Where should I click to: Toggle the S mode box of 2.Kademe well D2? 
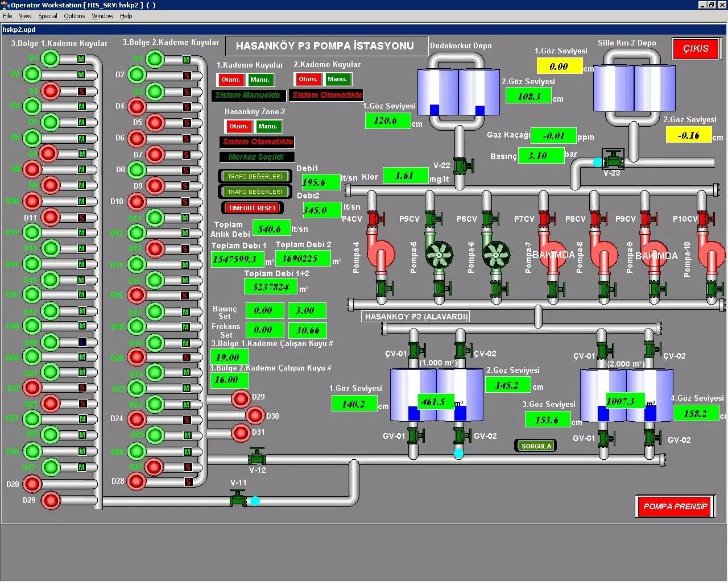click(x=187, y=76)
